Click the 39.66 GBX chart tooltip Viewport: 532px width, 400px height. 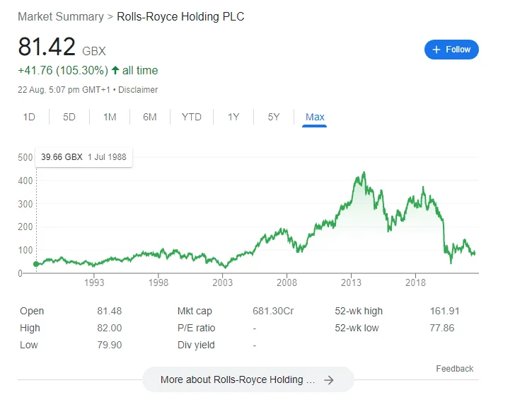point(83,157)
